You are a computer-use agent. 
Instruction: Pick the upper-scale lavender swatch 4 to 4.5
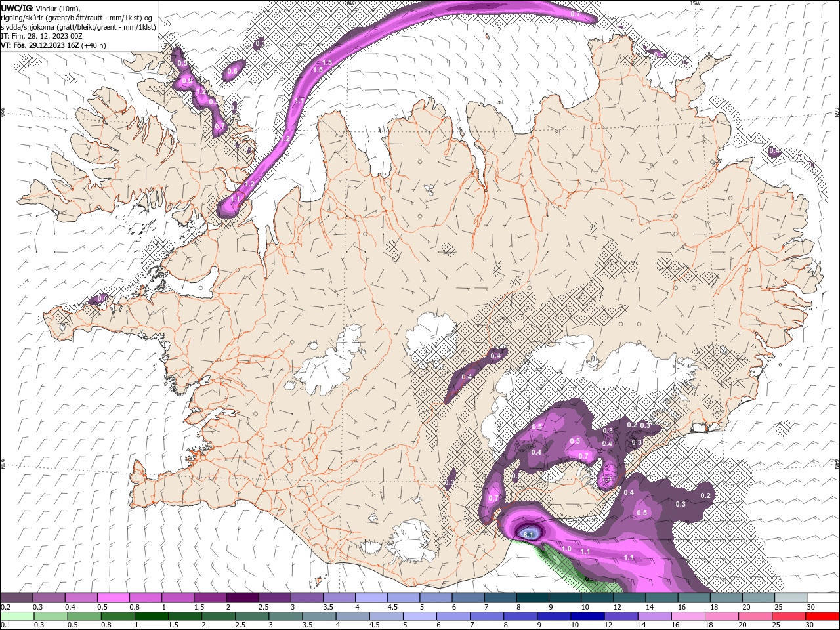click(371, 598)
